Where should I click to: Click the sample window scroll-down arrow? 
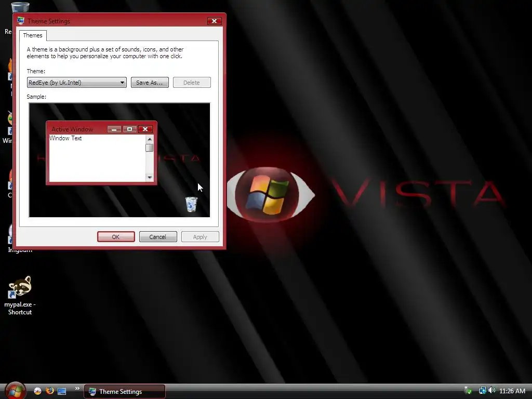pos(150,178)
